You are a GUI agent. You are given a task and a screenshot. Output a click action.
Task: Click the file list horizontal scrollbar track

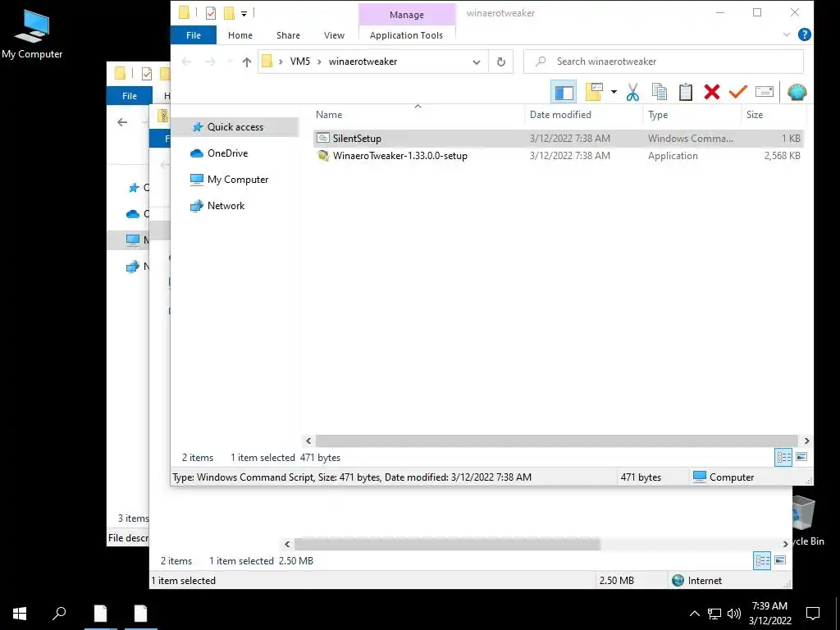pos(557,441)
